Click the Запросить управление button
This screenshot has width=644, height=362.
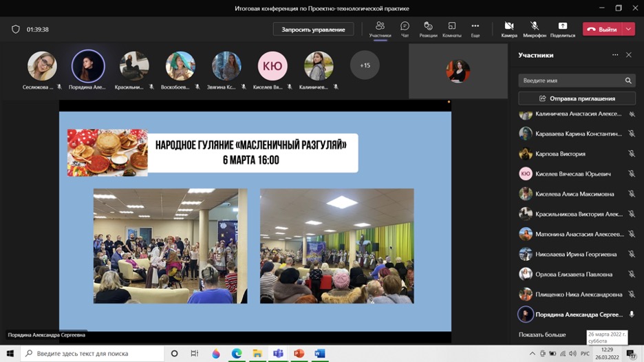313,30
